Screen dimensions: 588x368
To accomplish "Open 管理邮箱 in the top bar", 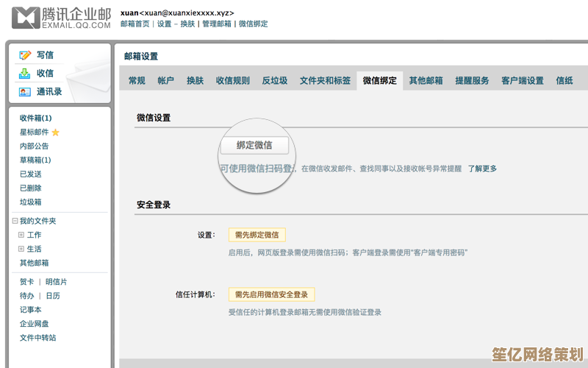I will pos(217,24).
